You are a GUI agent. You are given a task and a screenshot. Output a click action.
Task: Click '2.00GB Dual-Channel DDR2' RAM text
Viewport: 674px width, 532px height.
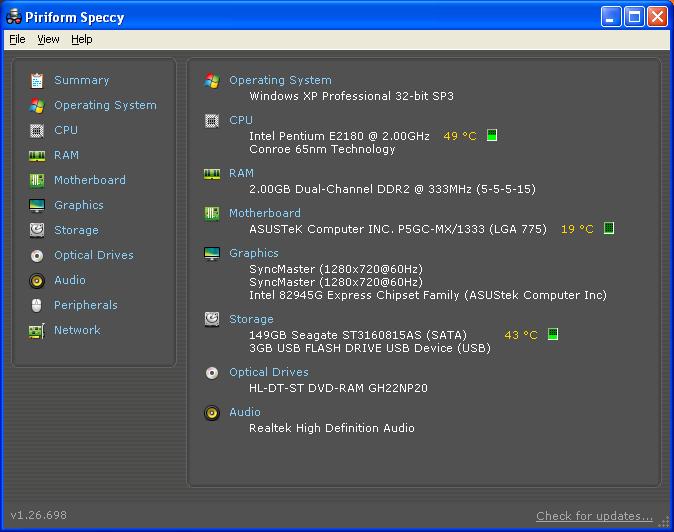(x=329, y=189)
